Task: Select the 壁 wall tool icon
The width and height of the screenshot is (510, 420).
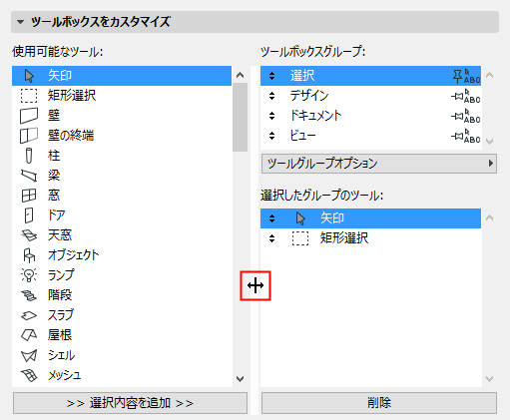Action: [29, 116]
